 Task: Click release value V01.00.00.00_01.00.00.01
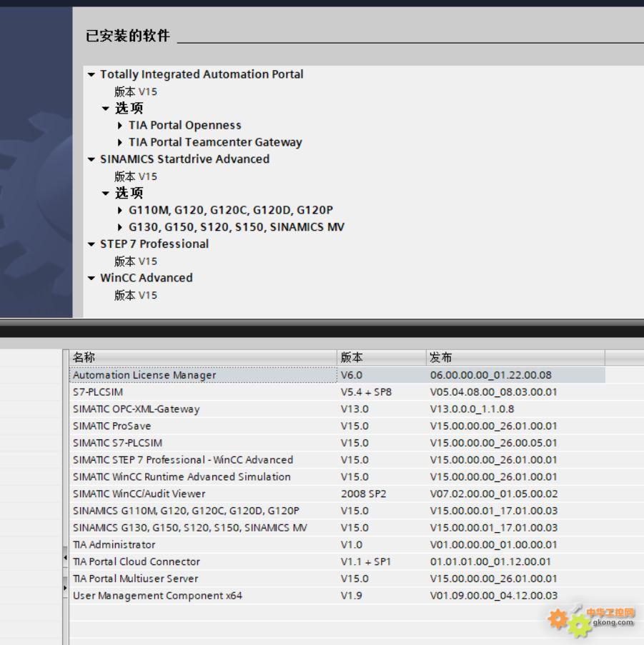click(x=494, y=544)
